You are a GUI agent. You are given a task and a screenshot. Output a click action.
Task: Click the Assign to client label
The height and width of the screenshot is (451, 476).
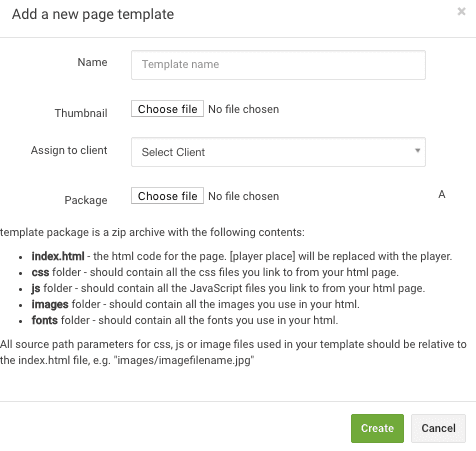(x=69, y=150)
